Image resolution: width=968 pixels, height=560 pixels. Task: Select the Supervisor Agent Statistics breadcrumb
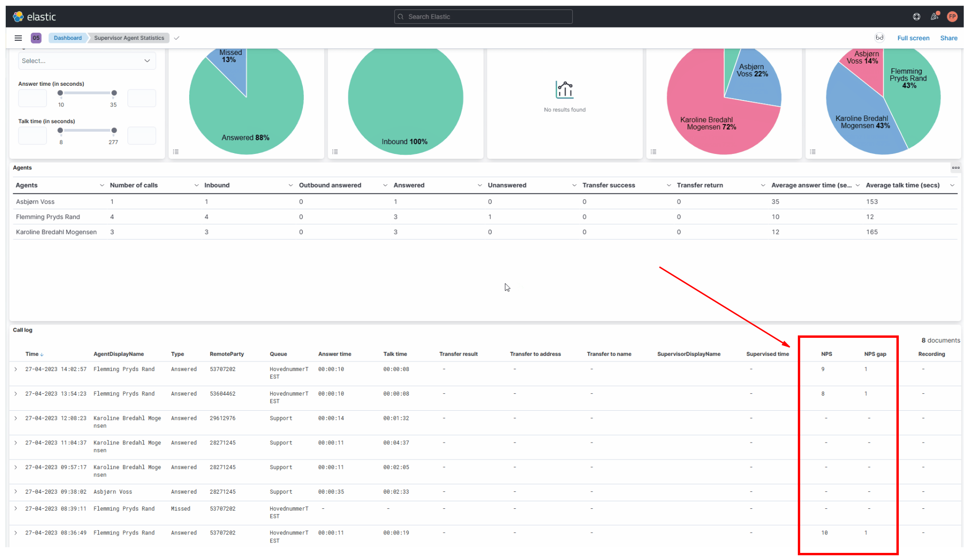click(128, 38)
